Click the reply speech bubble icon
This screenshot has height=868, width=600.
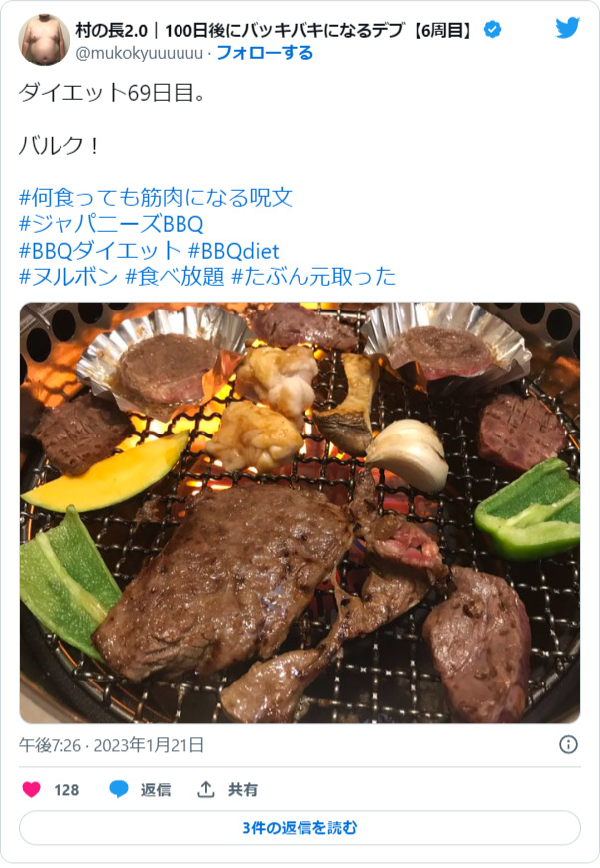click(x=119, y=789)
